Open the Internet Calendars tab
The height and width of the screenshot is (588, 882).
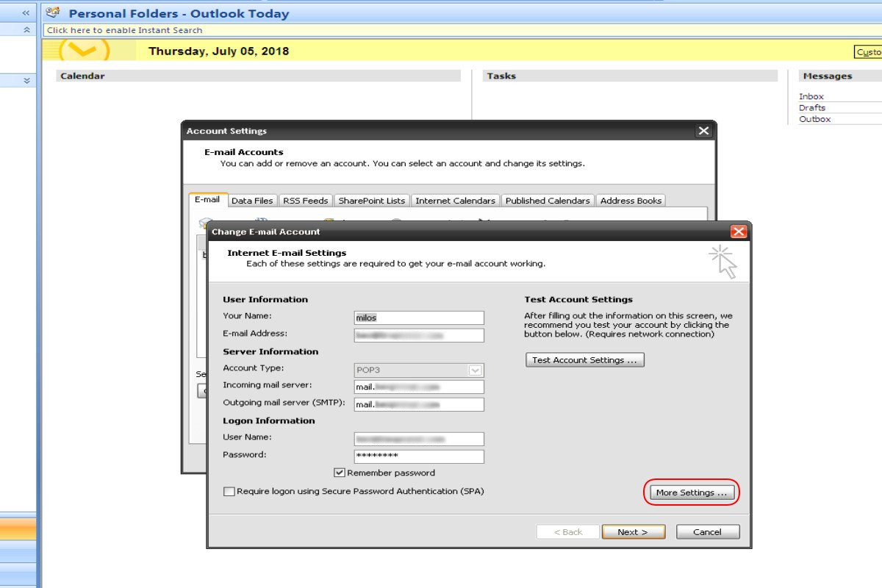[456, 201]
